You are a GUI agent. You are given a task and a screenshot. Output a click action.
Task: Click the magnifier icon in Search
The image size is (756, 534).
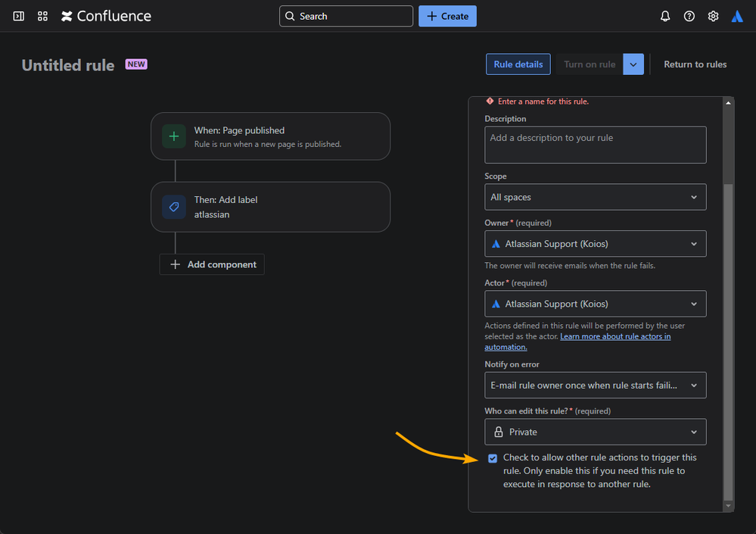[290, 17]
